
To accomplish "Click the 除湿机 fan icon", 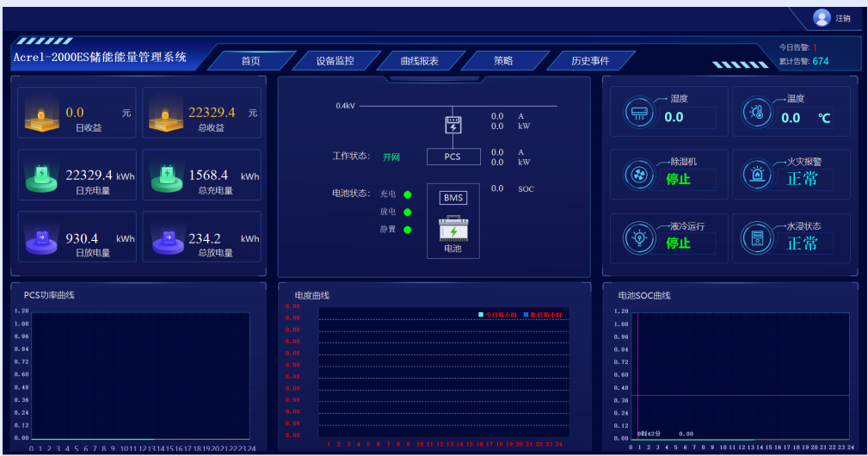I will click(639, 174).
